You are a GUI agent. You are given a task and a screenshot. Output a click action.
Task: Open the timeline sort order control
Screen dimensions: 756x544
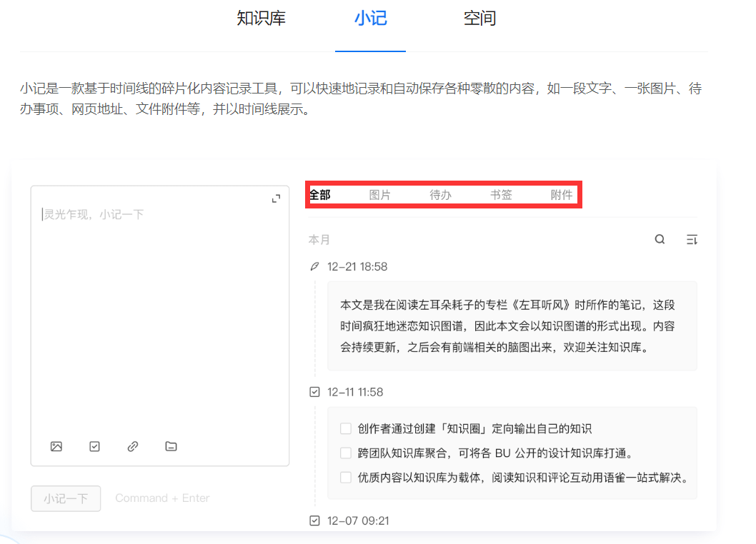[x=691, y=239]
